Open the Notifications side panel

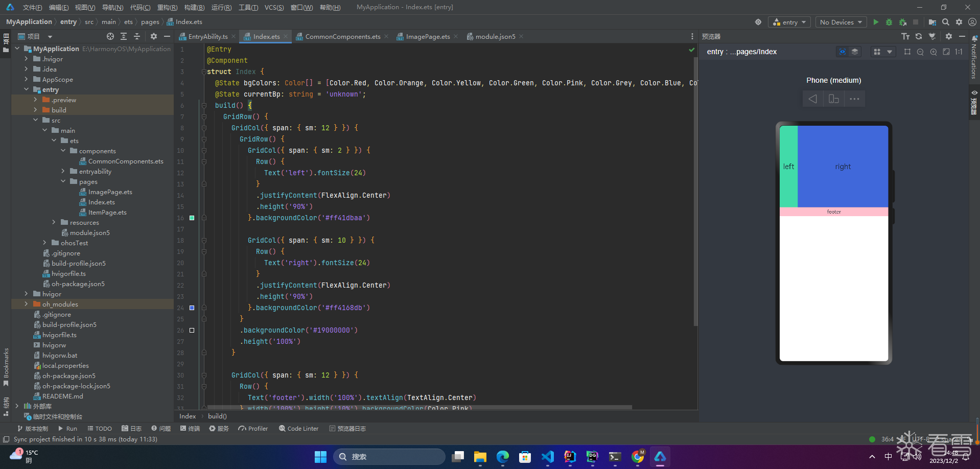click(974, 58)
